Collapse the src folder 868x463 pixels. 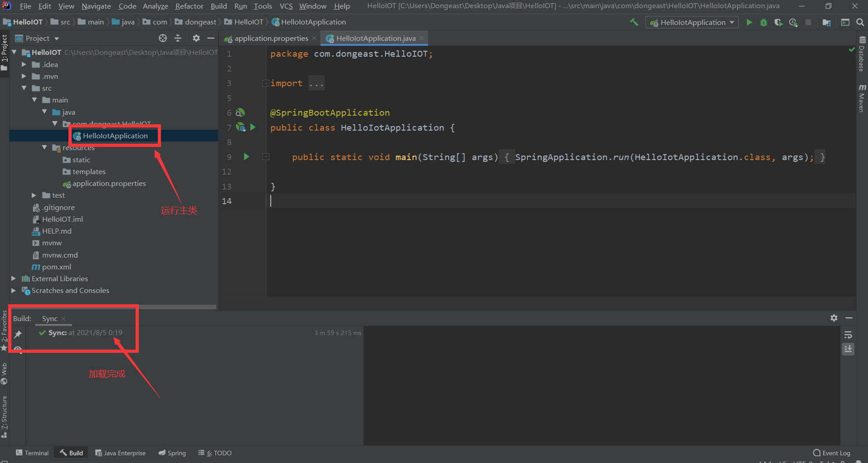coord(24,88)
